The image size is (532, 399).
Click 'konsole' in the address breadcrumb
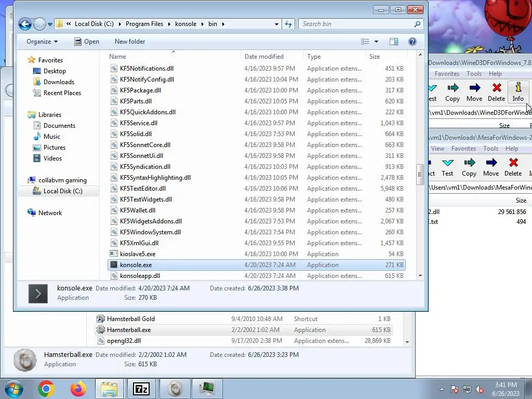point(185,24)
